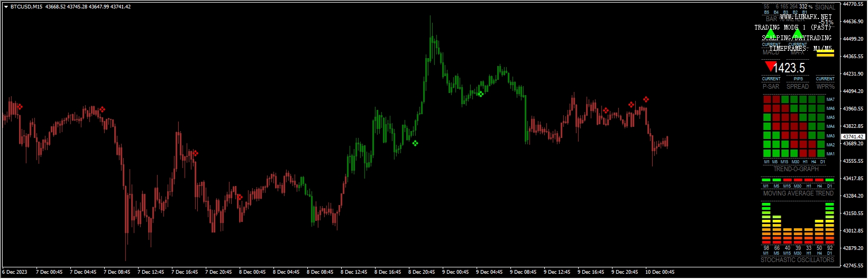Click the MA1 row M1 cell in Trend-O-Graph
Screen dimensions: 868x279
[767, 153]
